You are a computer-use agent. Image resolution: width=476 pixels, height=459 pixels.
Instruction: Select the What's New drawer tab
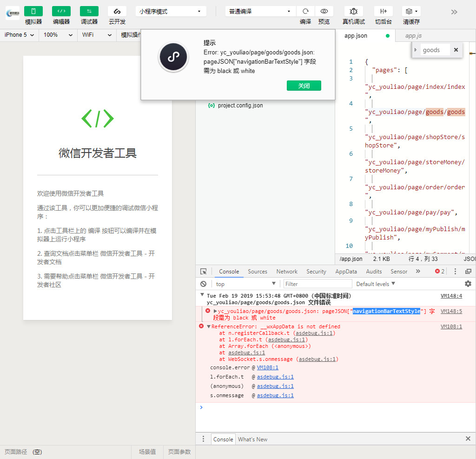pyautogui.click(x=252, y=439)
